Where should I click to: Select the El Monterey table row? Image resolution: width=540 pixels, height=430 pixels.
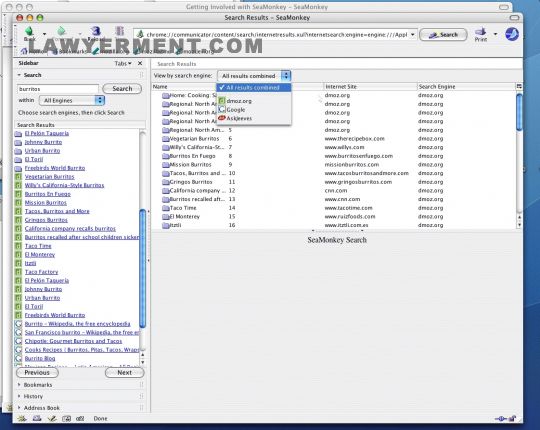pyautogui.click(x=333, y=217)
